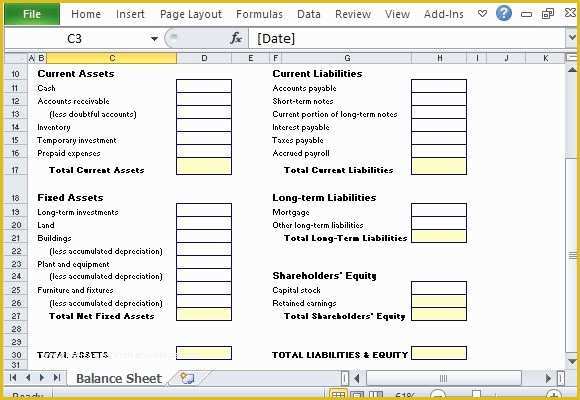This screenshot has width=580, height=400.
Task: Select column G header
Action: pos(347,58)
